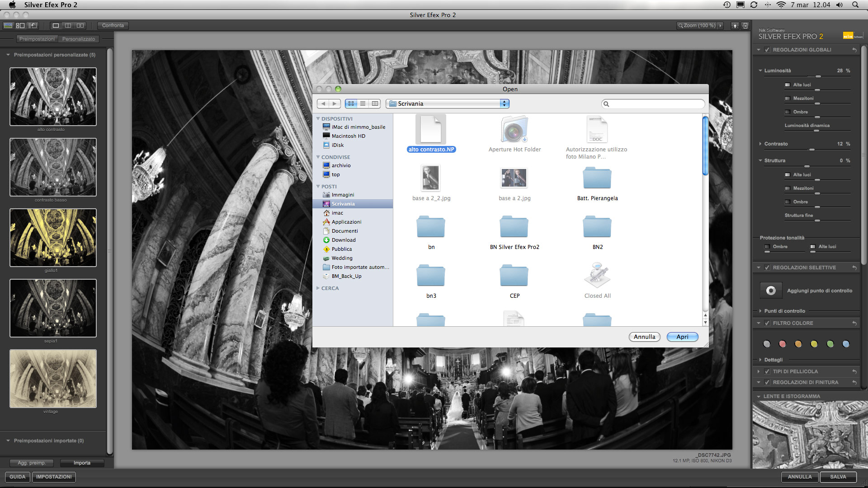Toggle the Tipi di Pellicola checkbox

(x=767, y=371)
